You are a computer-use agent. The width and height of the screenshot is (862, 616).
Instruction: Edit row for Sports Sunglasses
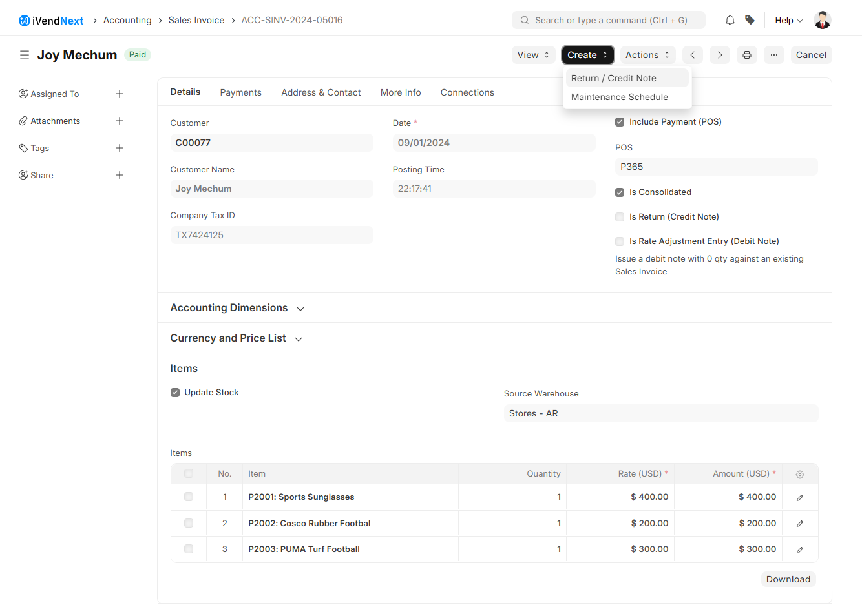click(800, 497)
